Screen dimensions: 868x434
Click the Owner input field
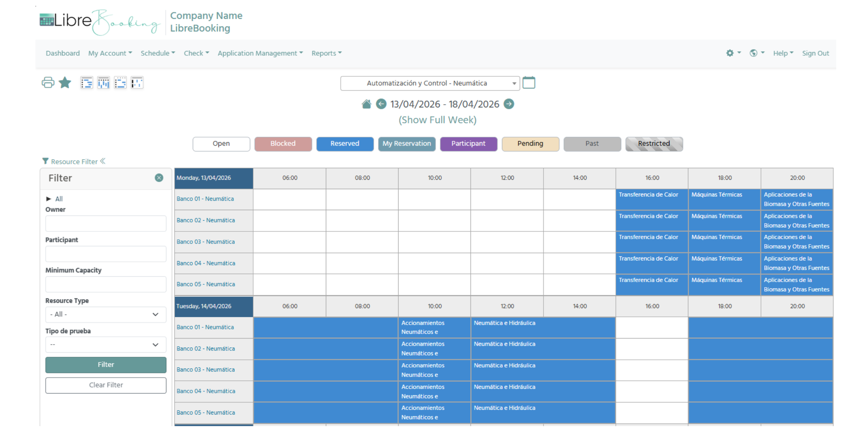pyautogui.click(x=105, y=224)
